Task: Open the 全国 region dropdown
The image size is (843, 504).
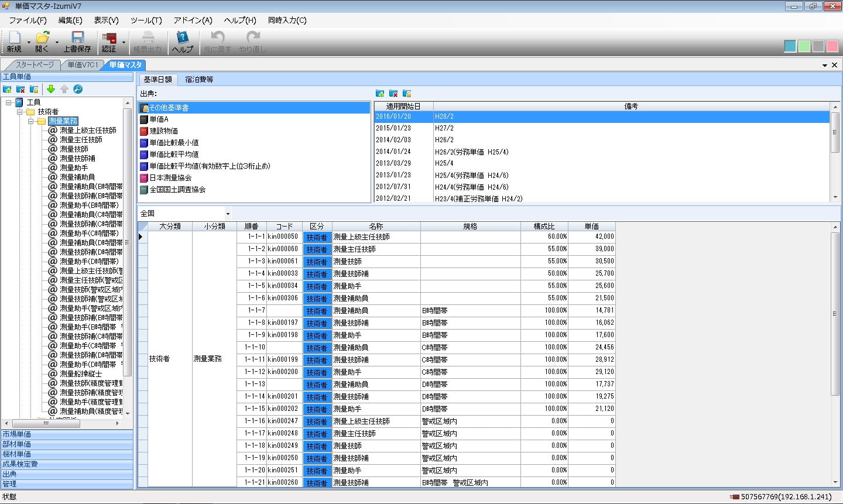Action: (228, 214)
